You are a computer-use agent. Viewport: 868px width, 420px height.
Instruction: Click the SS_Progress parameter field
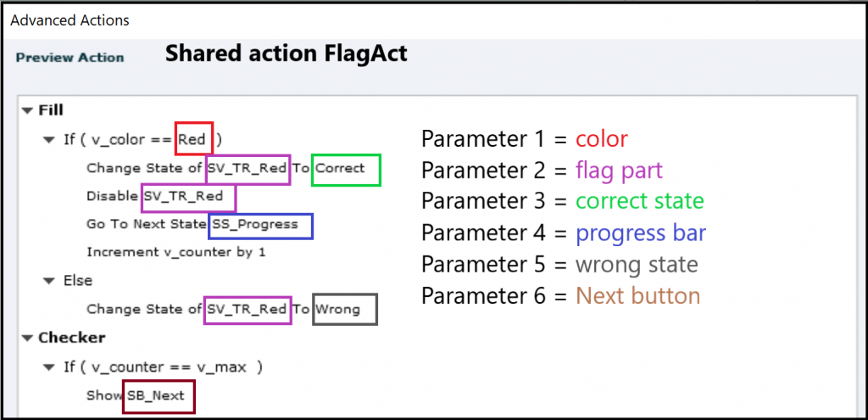pyautogui.click(x=260, y=225)
